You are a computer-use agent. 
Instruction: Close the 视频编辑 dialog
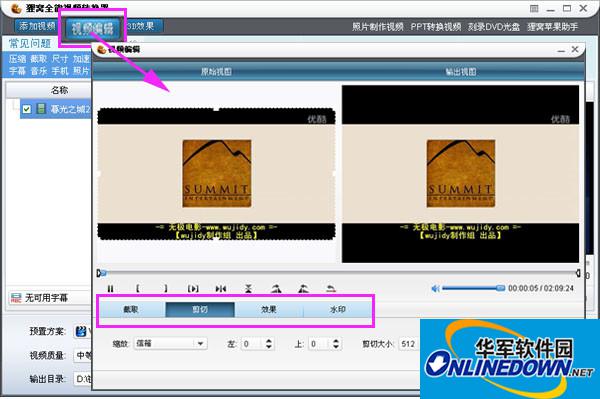pyautogui.click(x=575, y=49)
